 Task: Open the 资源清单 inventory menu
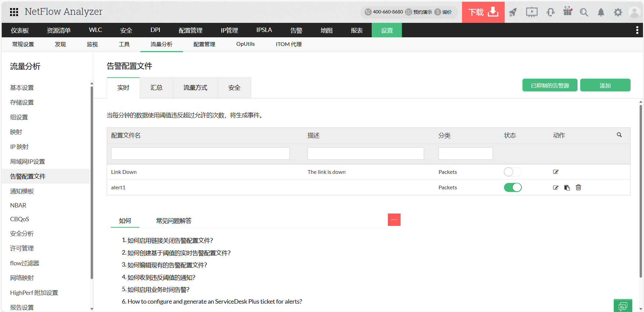click(x=59, y=30)
